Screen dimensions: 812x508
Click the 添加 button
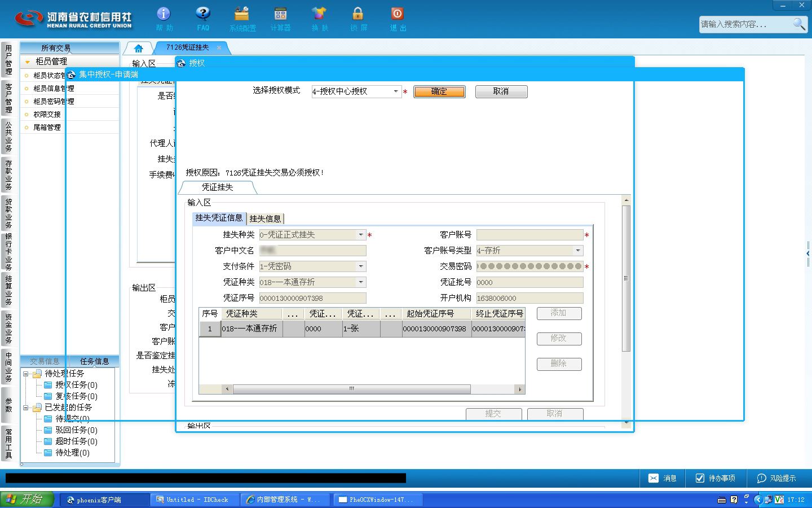click(x=559, y=313)
